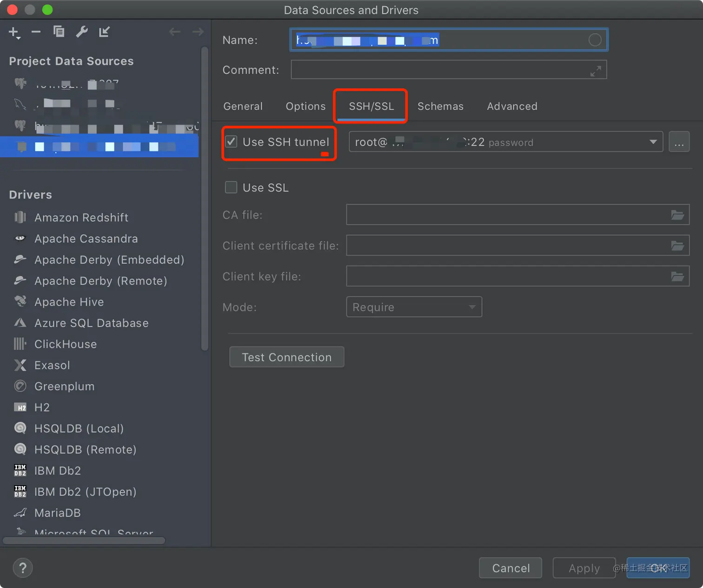Image resolution: width=703 pixels, height=588 pixels.
Task: Remove selected data source with minus icon
Action: click(36, 32)
